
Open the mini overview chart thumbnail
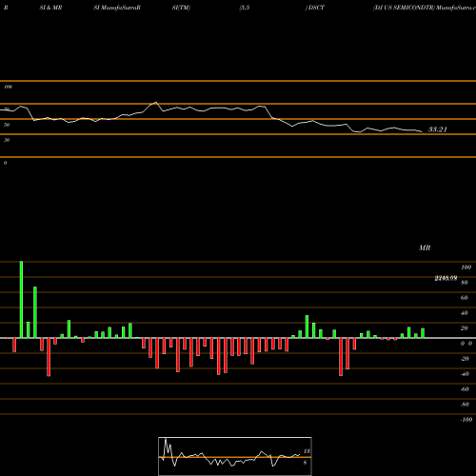click(x=235, y=456)
